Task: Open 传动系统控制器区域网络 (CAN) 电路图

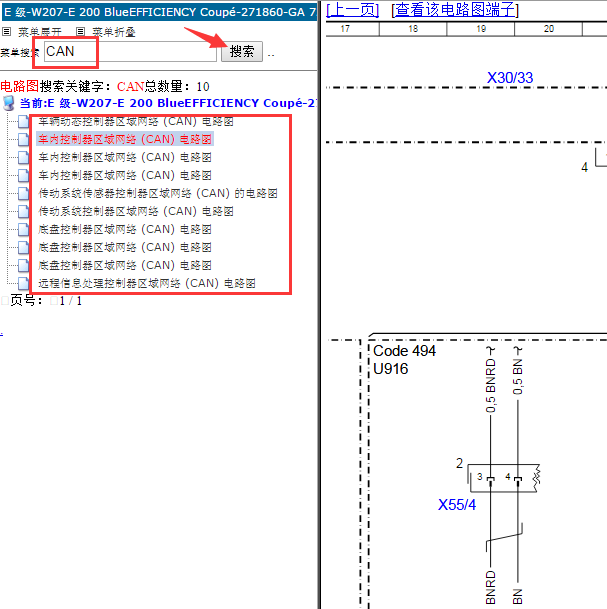Action: pos(136,211)
